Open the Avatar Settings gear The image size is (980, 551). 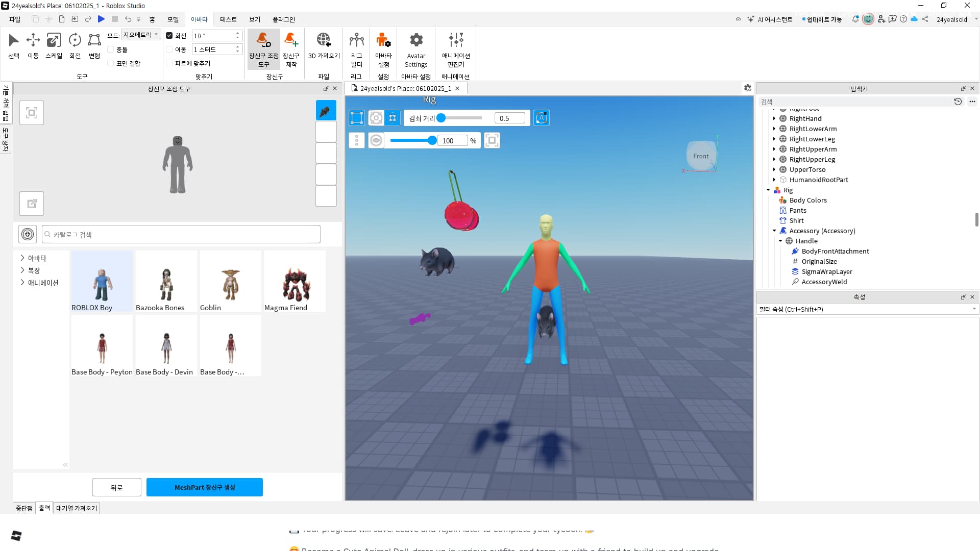click(x=416, y=49)
